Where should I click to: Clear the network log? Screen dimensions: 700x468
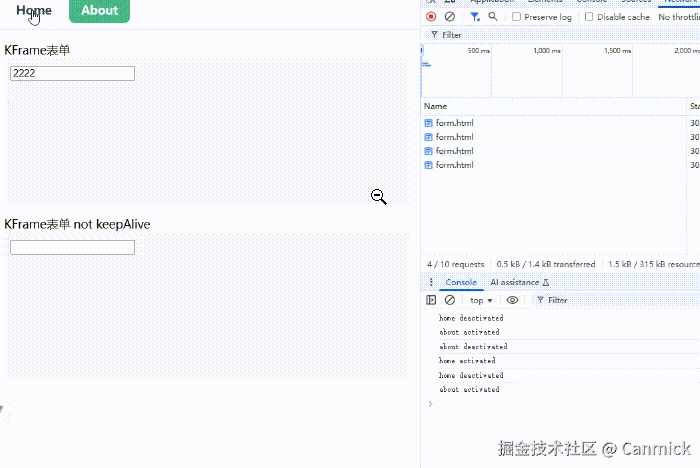click(x=450, y=17)
